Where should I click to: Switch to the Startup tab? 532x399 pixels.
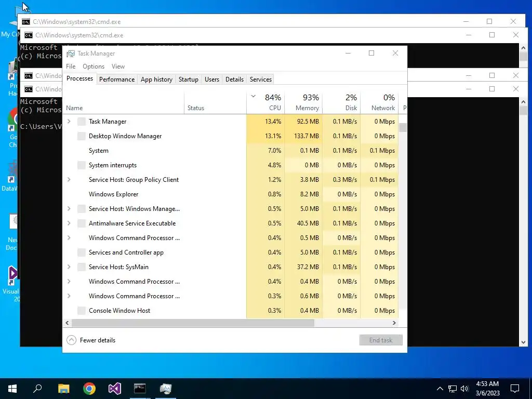188,79
